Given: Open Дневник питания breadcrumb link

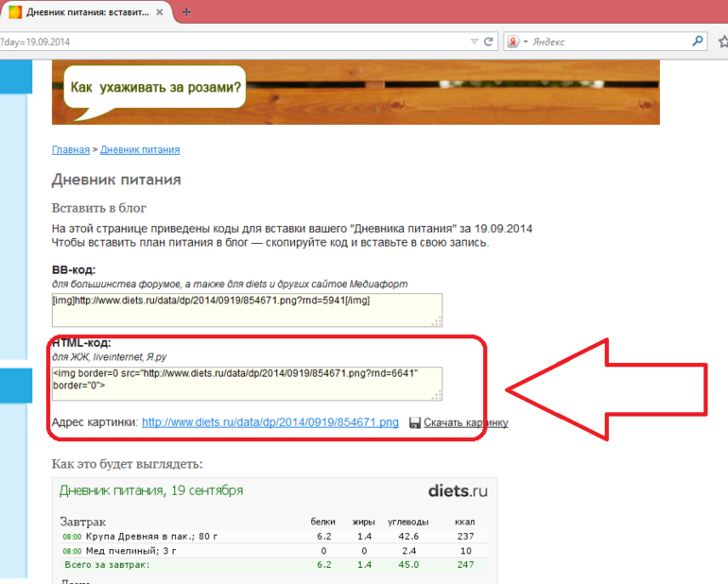Looking at the screenshot, I should [140, 149].
